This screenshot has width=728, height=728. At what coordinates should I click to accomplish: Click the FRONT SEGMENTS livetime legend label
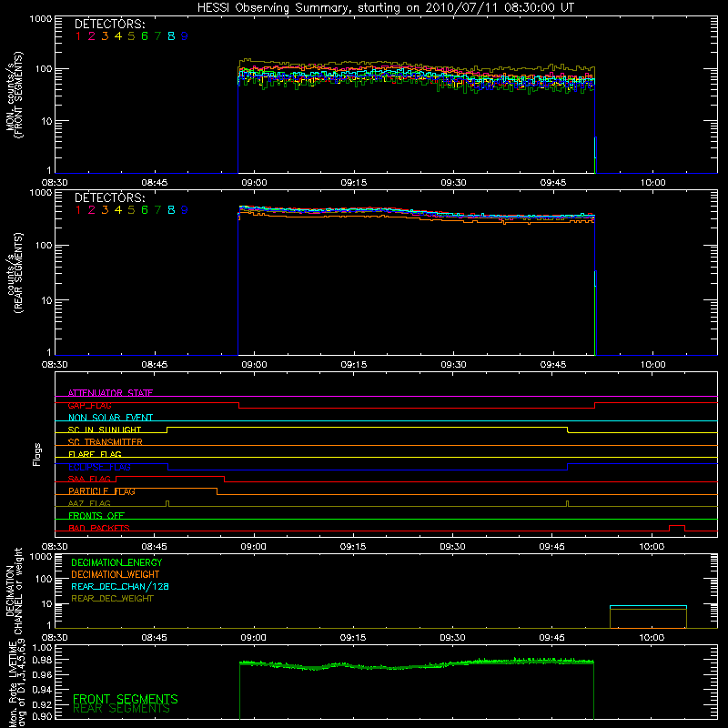[126, 699]
